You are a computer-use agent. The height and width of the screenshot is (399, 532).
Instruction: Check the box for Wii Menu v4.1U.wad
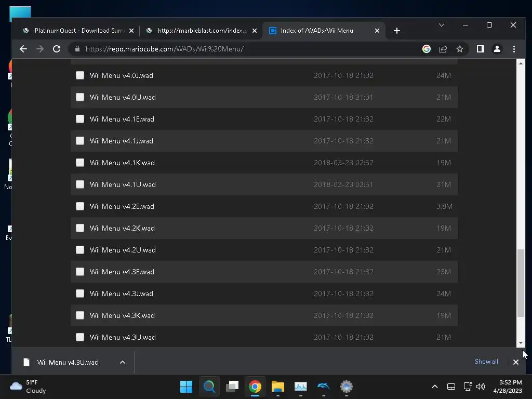pos(80,184)
